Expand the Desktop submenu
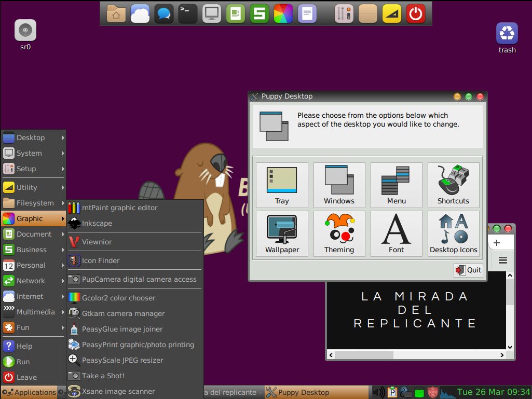 (33, 137)
